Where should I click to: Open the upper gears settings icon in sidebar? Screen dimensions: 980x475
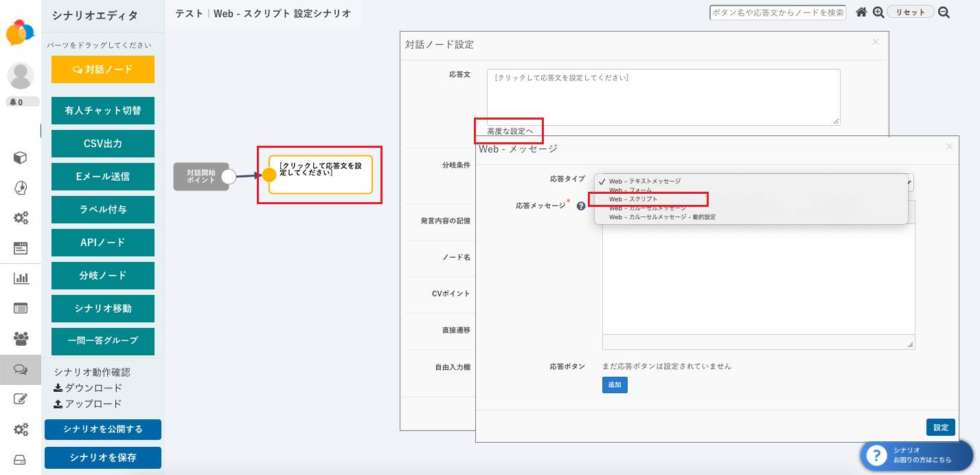(21, 219)
